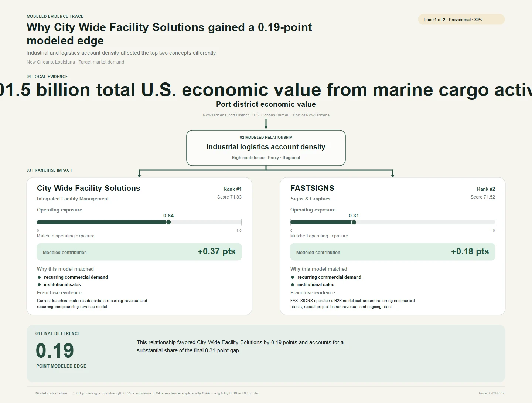Click the Port district economic value heading
The height and width of the screenshot is (403, 532).
coord(266,104)
